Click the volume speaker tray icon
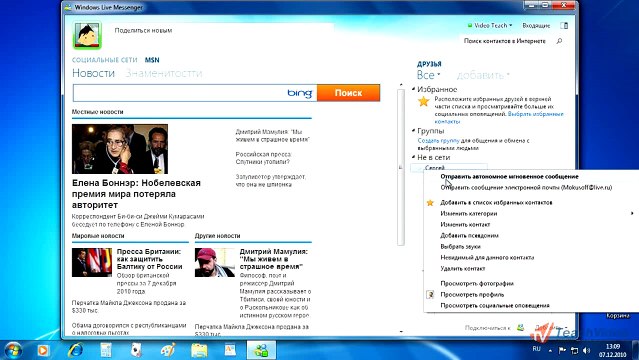 click(586, 350)
